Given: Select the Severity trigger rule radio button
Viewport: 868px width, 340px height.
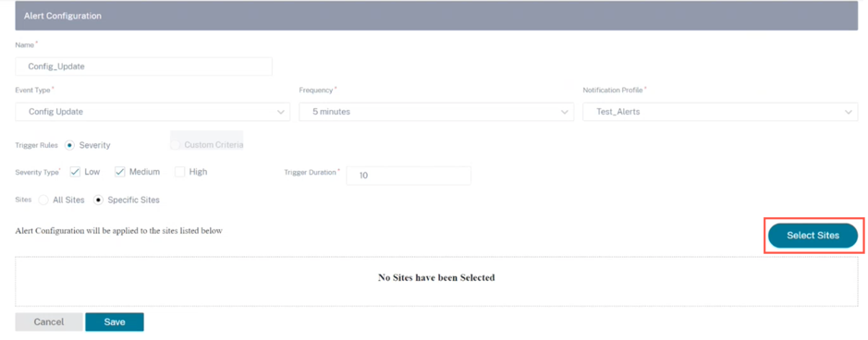Looking at the screenshot, I should [x=69, y=145].
